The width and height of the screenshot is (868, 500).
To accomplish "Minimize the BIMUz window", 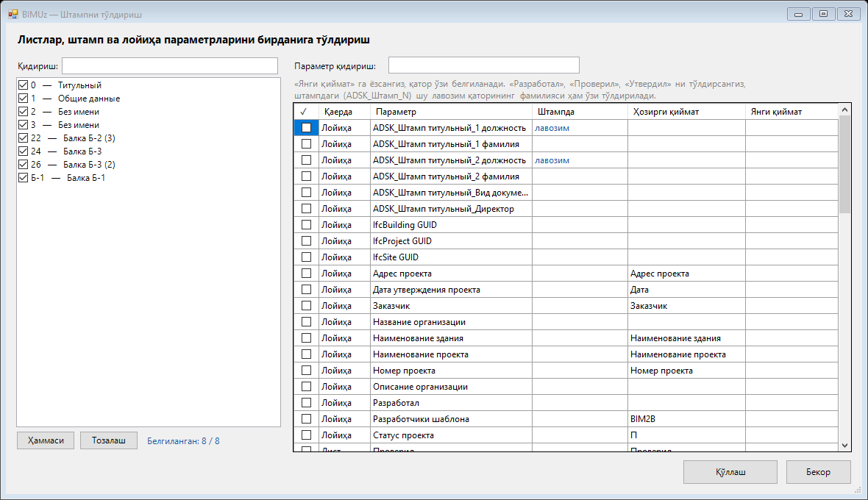I will 798,14.
